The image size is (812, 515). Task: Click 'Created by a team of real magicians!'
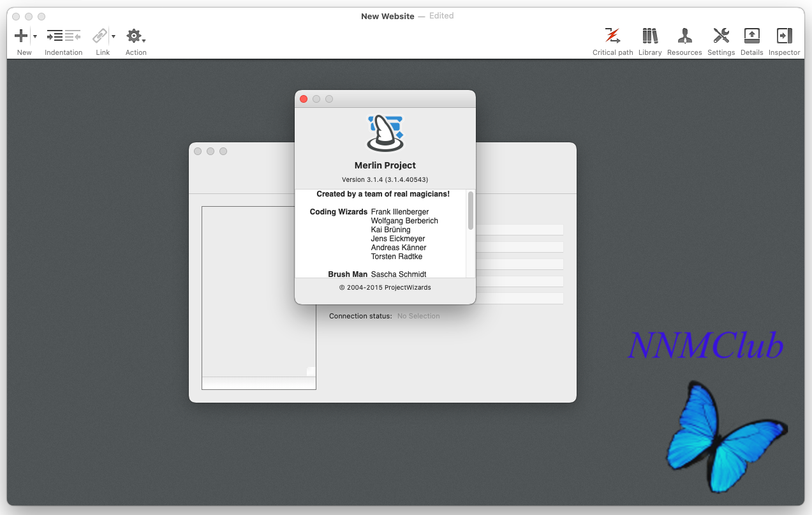pyautogui.click(x=383, y=194)
